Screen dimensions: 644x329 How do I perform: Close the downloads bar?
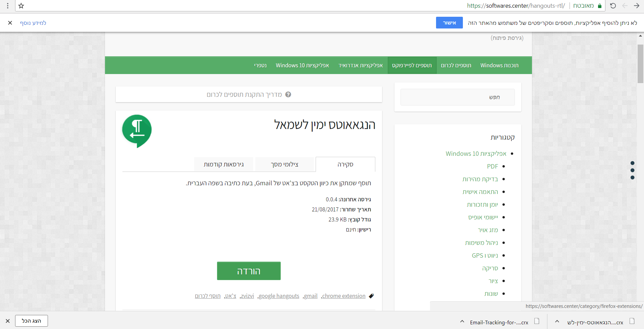8,321
